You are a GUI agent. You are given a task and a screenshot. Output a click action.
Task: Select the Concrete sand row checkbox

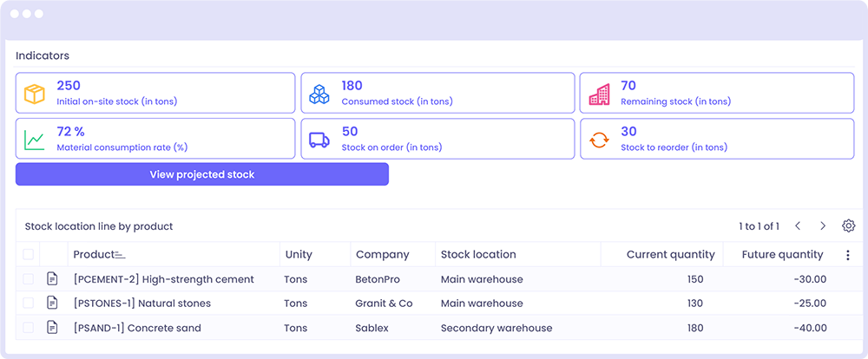[28, 328]
